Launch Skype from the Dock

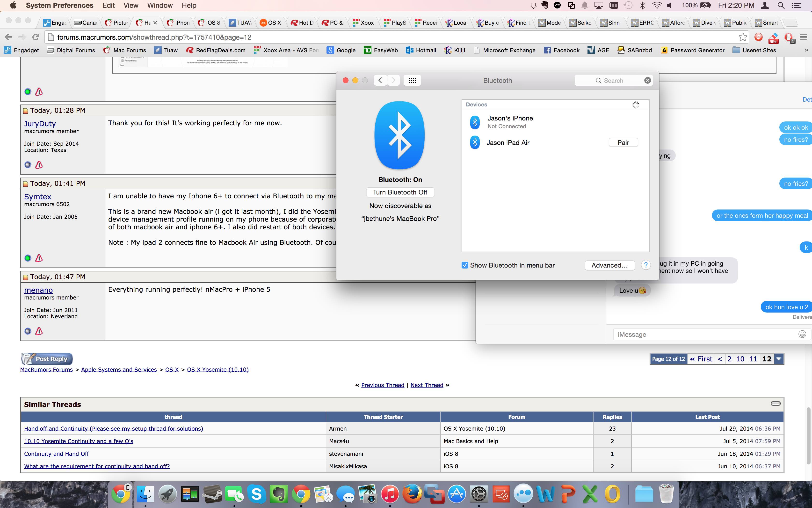tap(256, 494)
